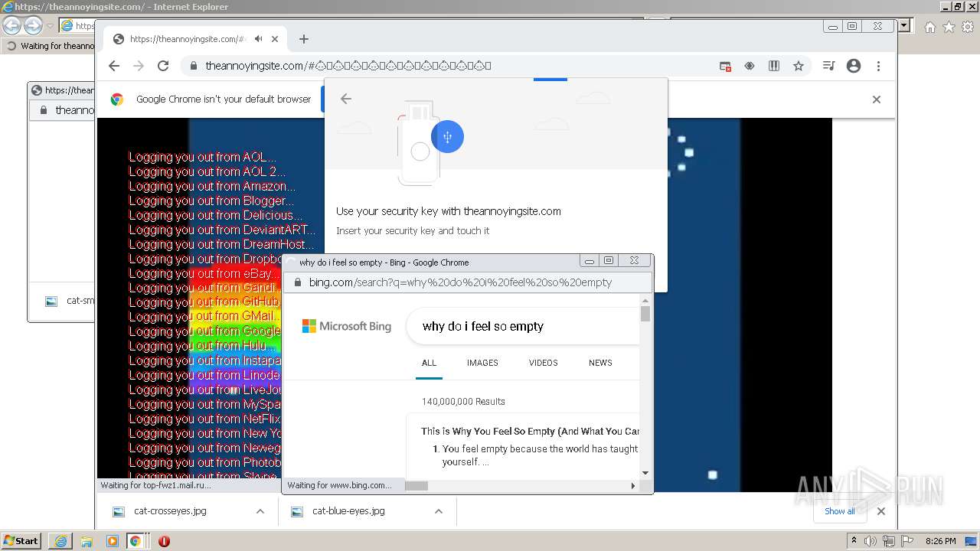Image resolution: width=980 pixels, height=551 pixels.
Task: Click the MIDI device icon in the address bar
Action: pyautogui.click(x=774, y=66)
